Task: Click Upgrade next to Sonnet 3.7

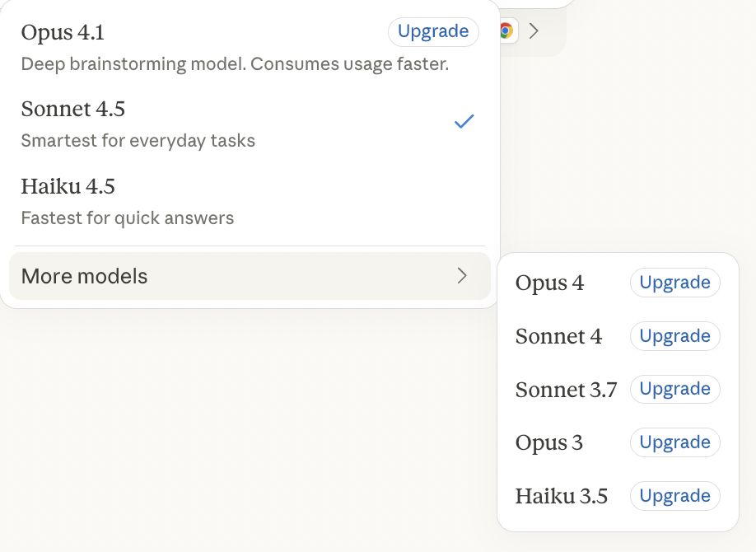Action: (x=674, y=389)
